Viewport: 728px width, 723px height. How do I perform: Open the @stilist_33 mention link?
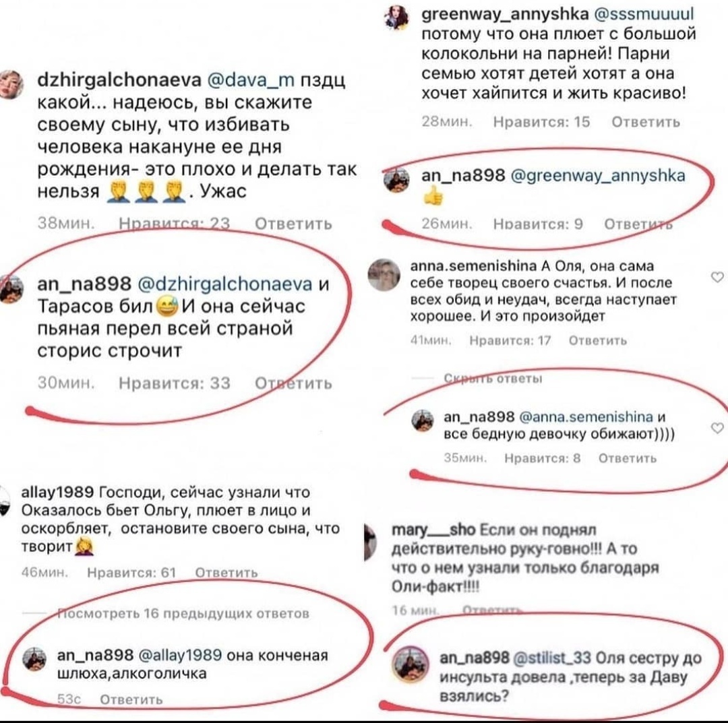pos(552,658)
